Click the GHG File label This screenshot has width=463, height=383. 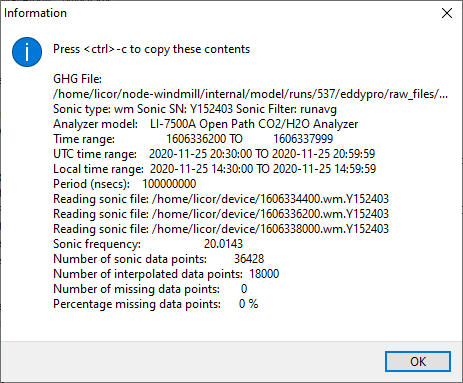coord(77,79)
